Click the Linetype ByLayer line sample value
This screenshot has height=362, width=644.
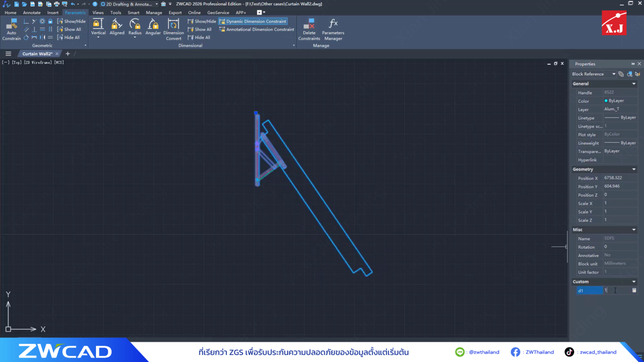pyautogui.click(x=620, y=118)
